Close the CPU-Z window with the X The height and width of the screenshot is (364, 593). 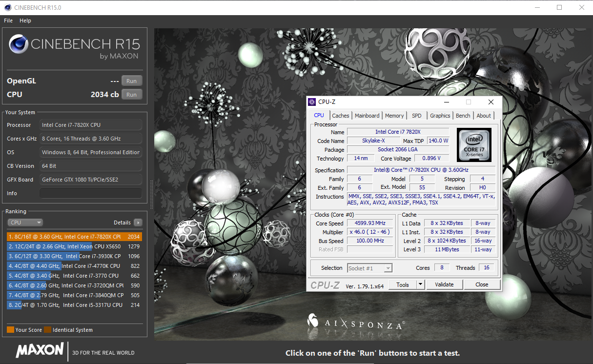(491, 102)
